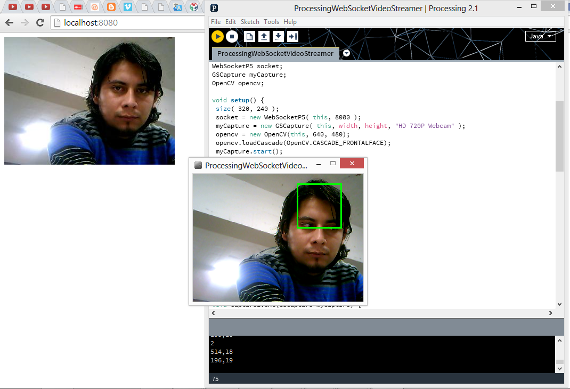
Task: Open the Java mode dropdown
Action: (540, 36)
